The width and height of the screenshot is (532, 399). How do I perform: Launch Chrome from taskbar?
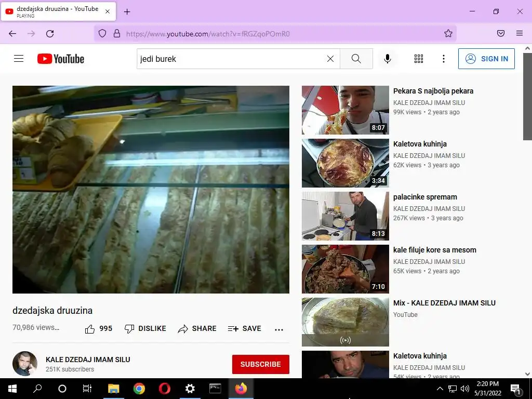click(139, 389)
